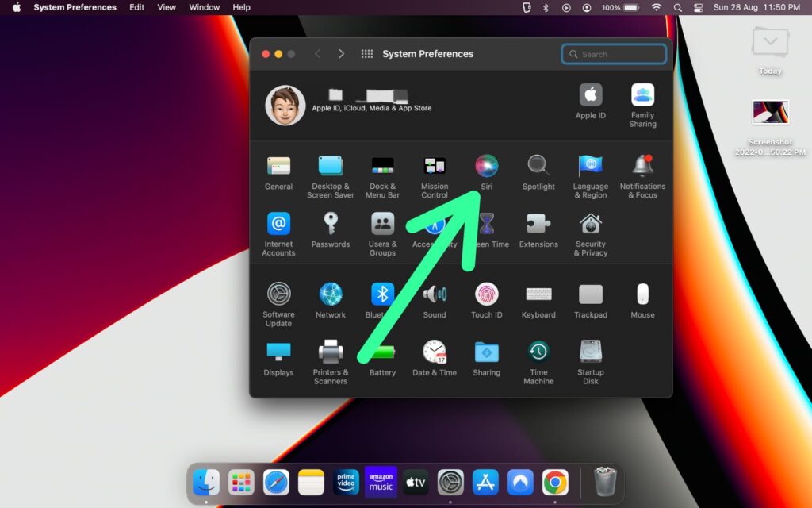This screenshot has height=508, width=812.
Task: Click the battery status indicator in menu bar
Action: click(620, 7)
